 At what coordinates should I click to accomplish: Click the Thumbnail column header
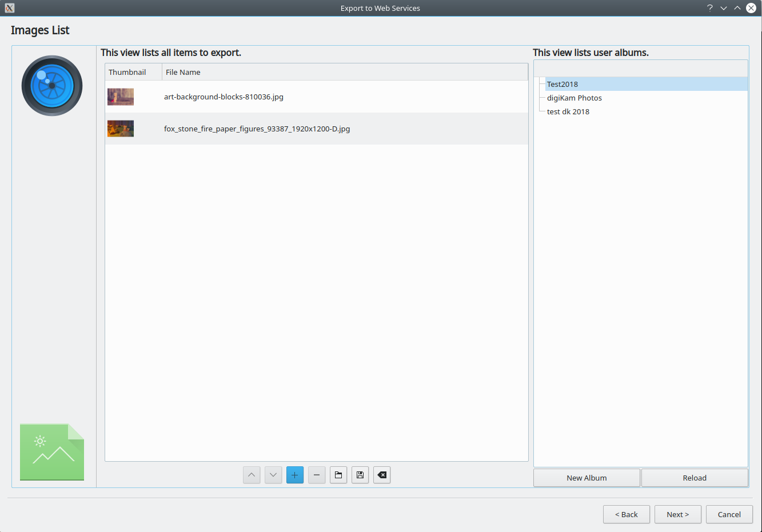click(127, 72)
